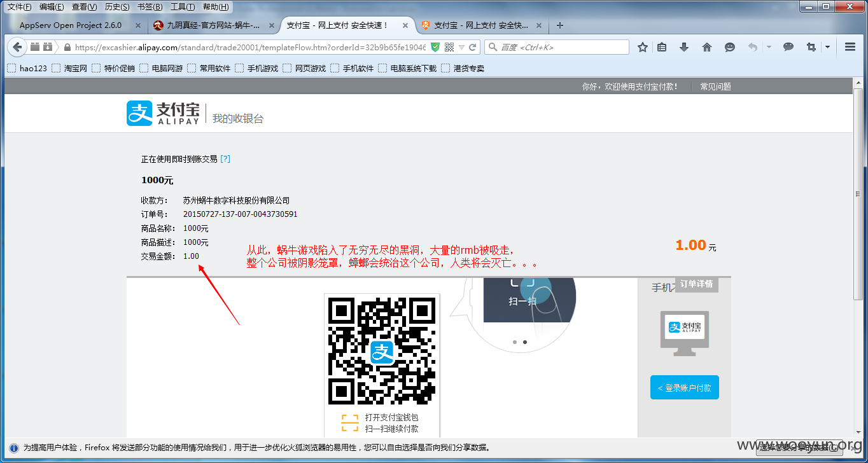Open the 常用软件 bookmark

click(209, 68)
